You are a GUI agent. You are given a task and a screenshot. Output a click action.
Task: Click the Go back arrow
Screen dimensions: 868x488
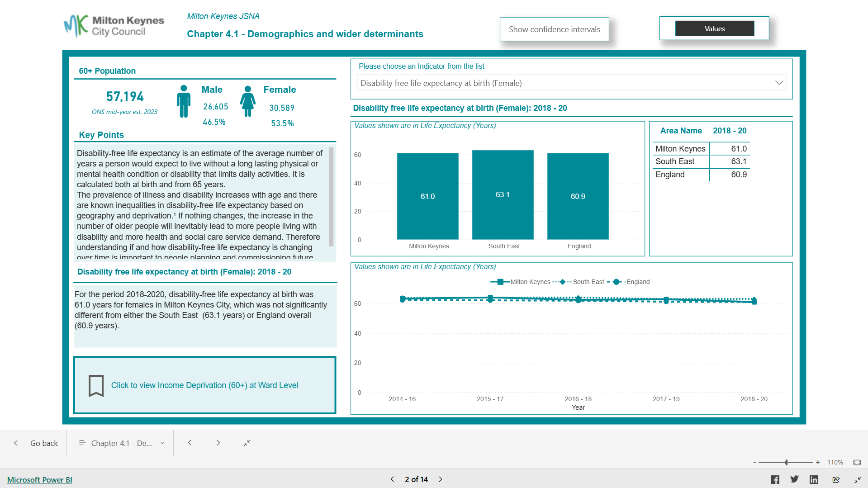coord(17,443)
